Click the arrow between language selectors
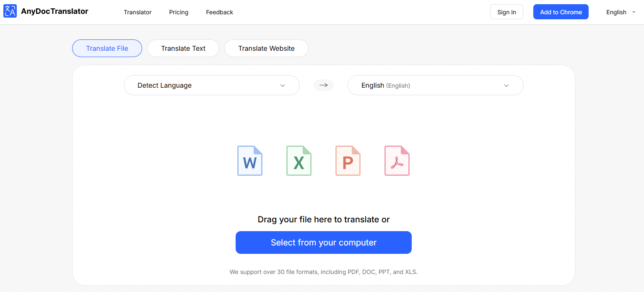The image size is (644, 292). [x=323, y=85]
